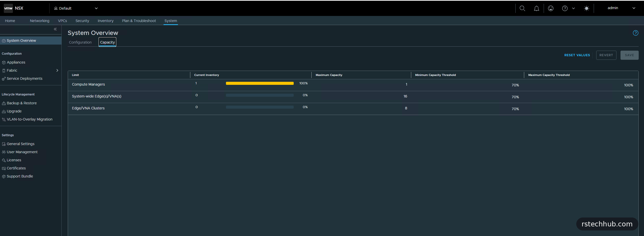Switch to the Configuration sub-tab

80,42
